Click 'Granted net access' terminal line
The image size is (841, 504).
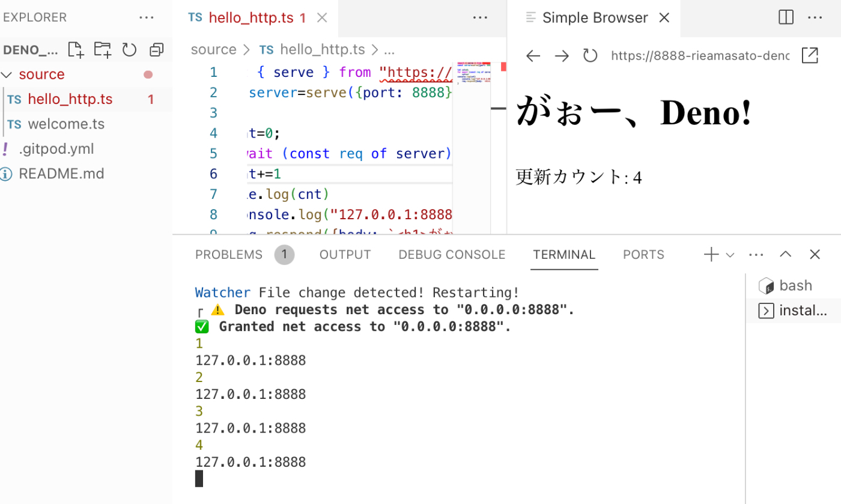[x=353, y=327]
